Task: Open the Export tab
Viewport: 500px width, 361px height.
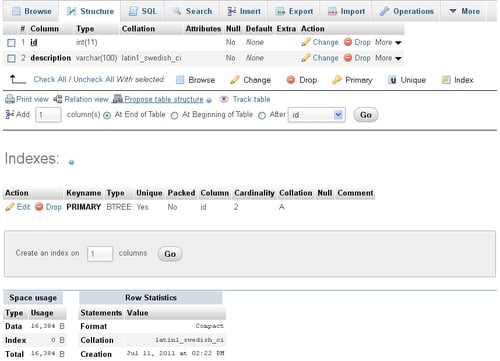Action: pyautogui.click(x=294, y=11)
